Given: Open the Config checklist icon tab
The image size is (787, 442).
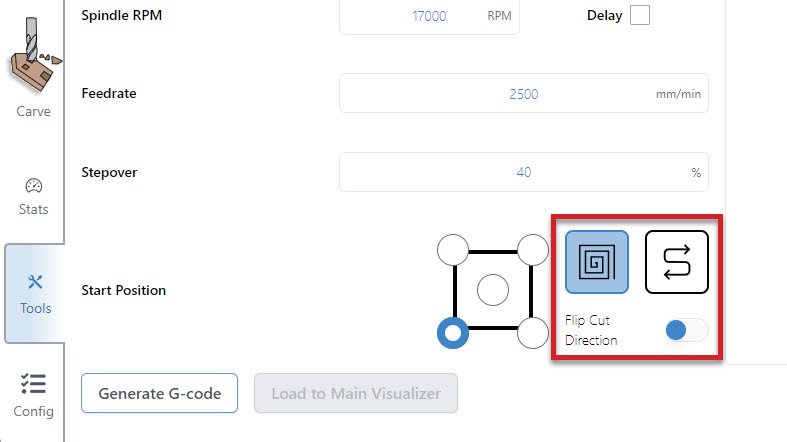Looking at the screenshot, I should coord(33,393).
